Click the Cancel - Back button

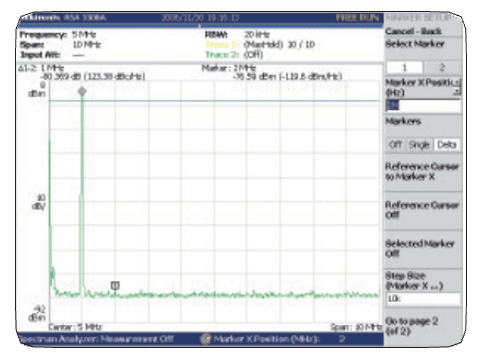tap(413, 31)
